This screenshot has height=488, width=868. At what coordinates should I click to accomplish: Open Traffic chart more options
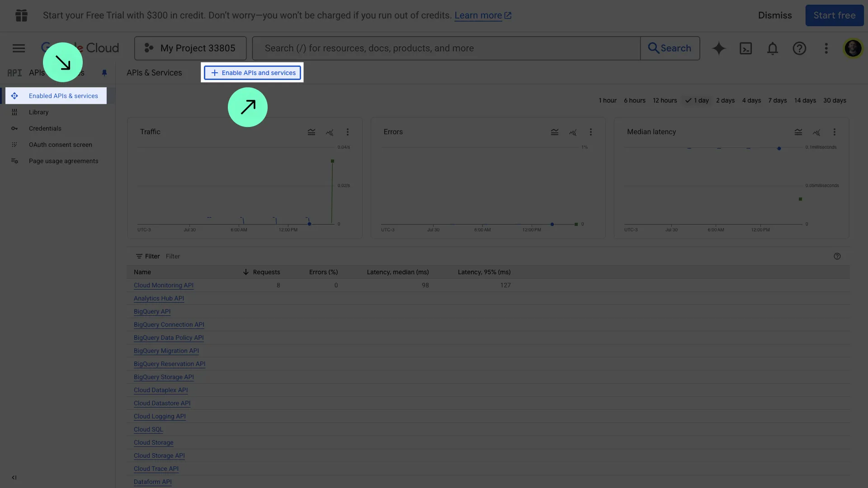tap(347, 132)
